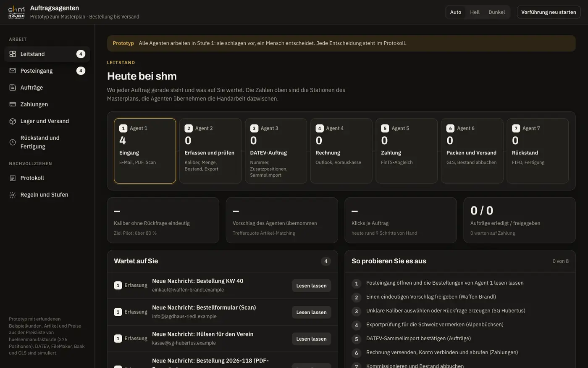
Task: Select Agent 4 Rechnung card
Action: (x=341, y=151)
